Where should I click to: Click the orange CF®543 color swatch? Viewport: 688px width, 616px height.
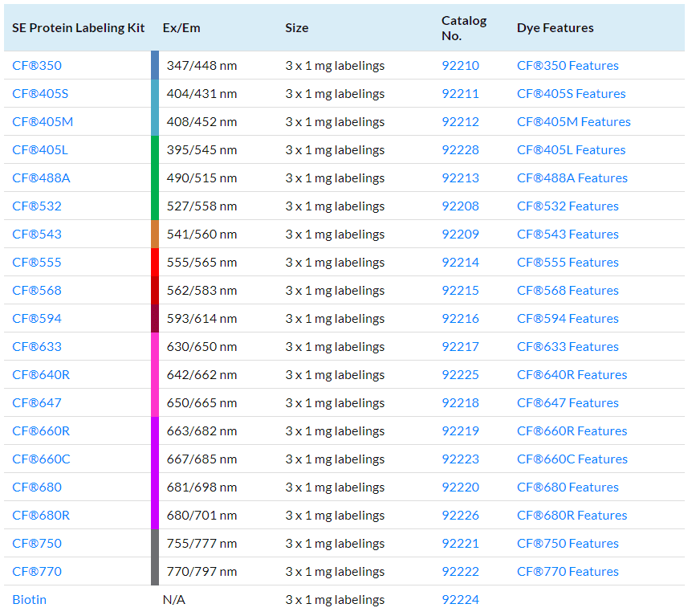[155, 235]
